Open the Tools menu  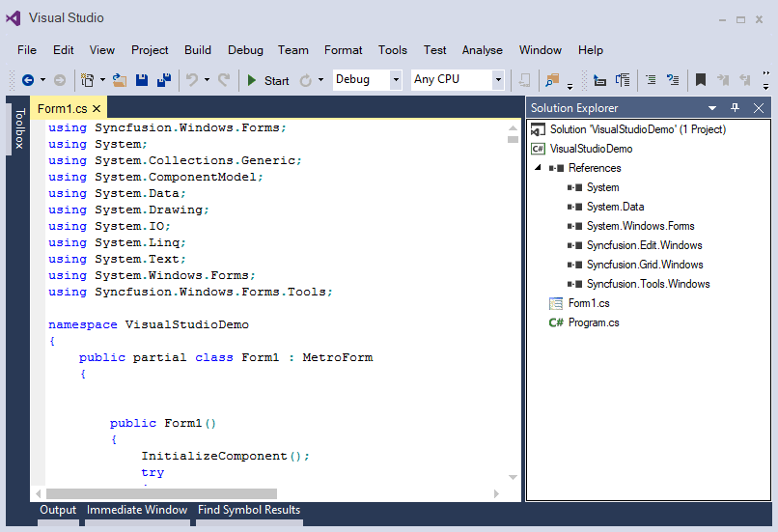(x=393, y=50)
